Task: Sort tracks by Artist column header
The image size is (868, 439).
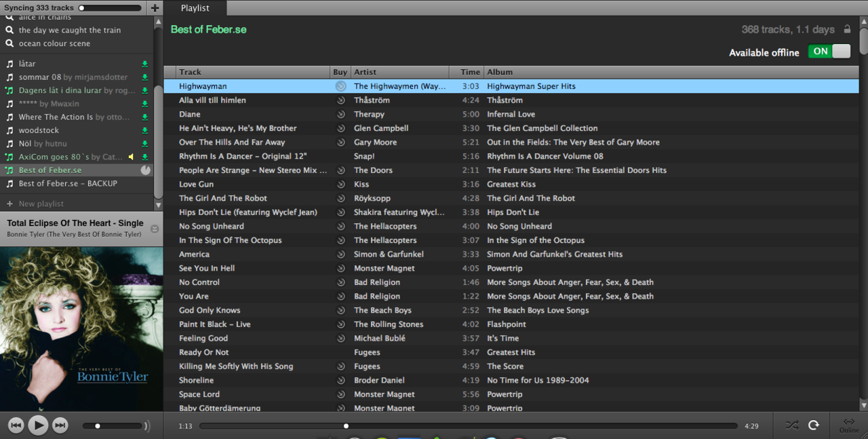Action: (399, 72)
